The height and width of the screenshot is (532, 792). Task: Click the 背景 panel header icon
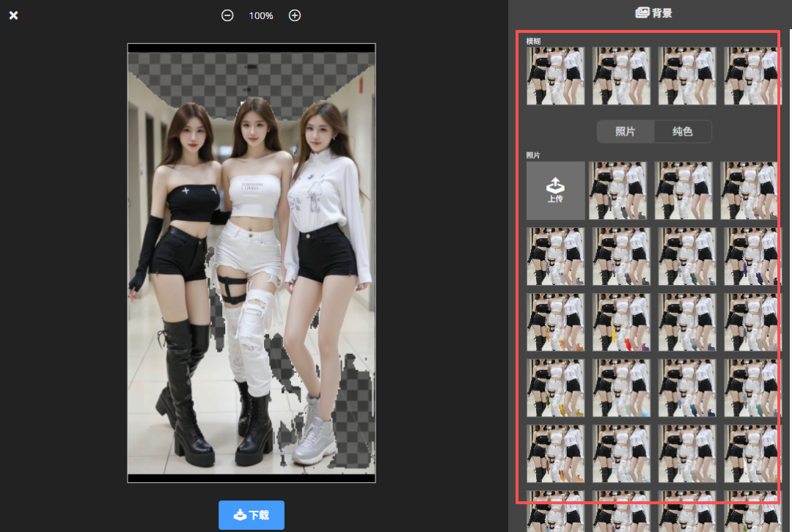(x=642, y=12)
